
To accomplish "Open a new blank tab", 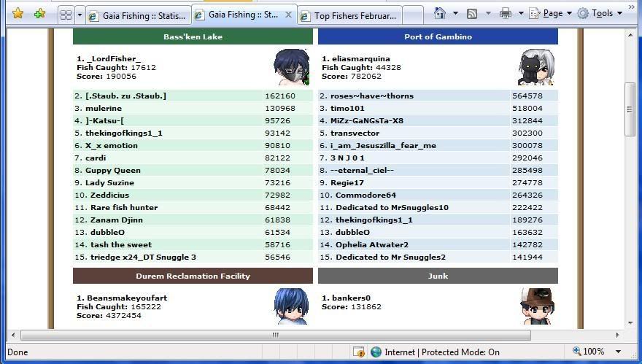I will click(x=413, y=16).
